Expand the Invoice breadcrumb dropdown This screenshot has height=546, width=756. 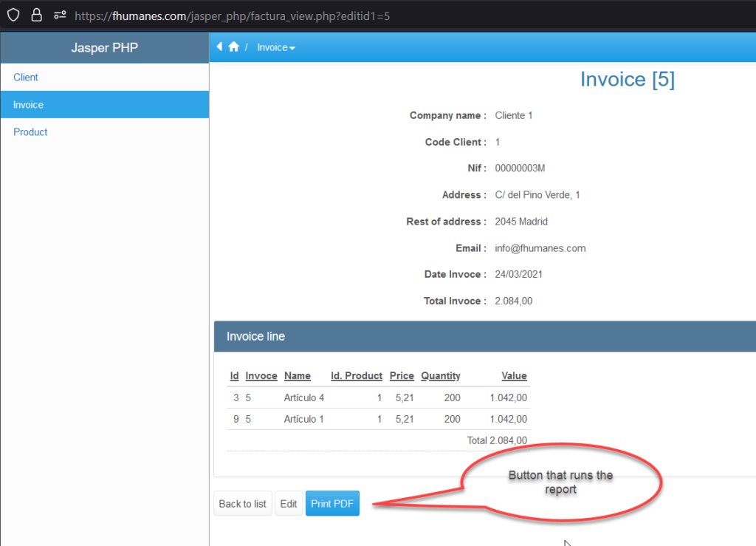point(276,47)
